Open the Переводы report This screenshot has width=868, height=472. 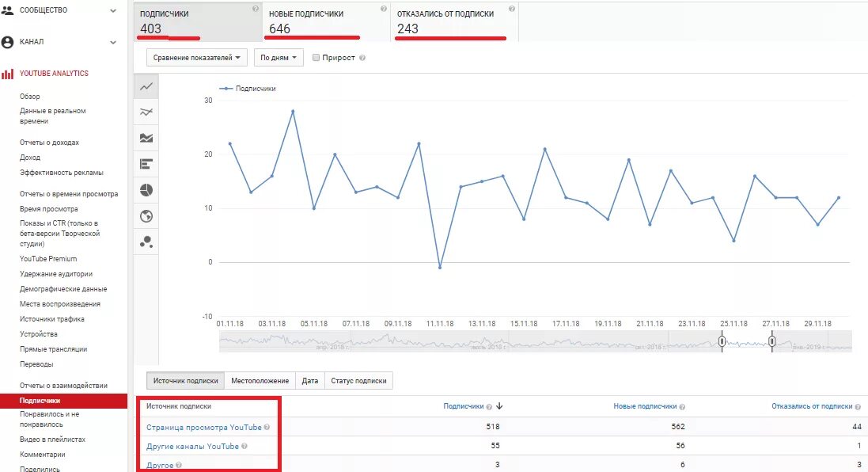pyautogui.click(x=36, y=364)
